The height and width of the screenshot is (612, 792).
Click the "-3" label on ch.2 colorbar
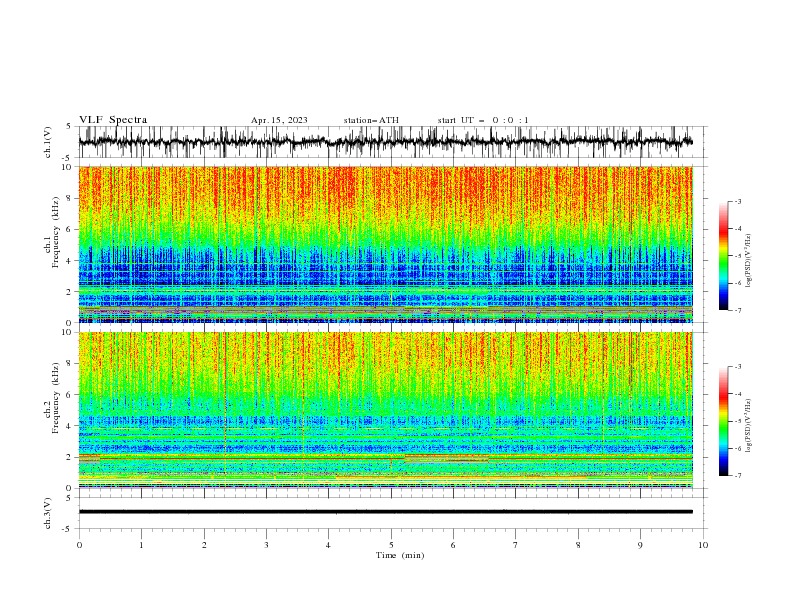[x=737, y=367]
